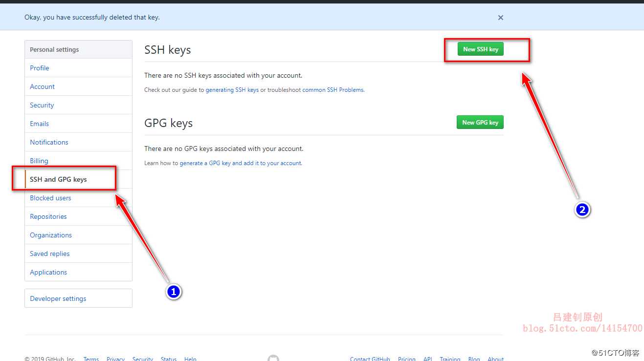Open Profile settings in sidebar
The width and height of the screenshot is (644, 361).
[78, 68]
